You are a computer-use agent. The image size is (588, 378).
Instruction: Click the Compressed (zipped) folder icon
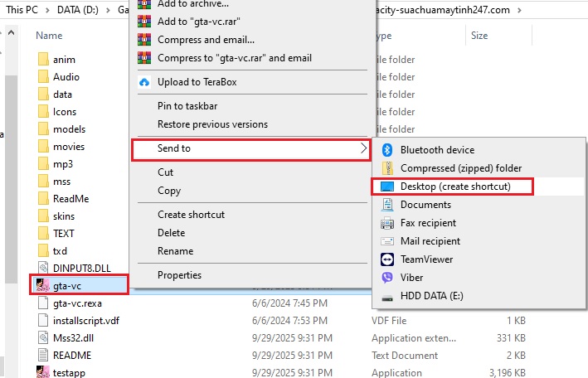tap(386, 168)
